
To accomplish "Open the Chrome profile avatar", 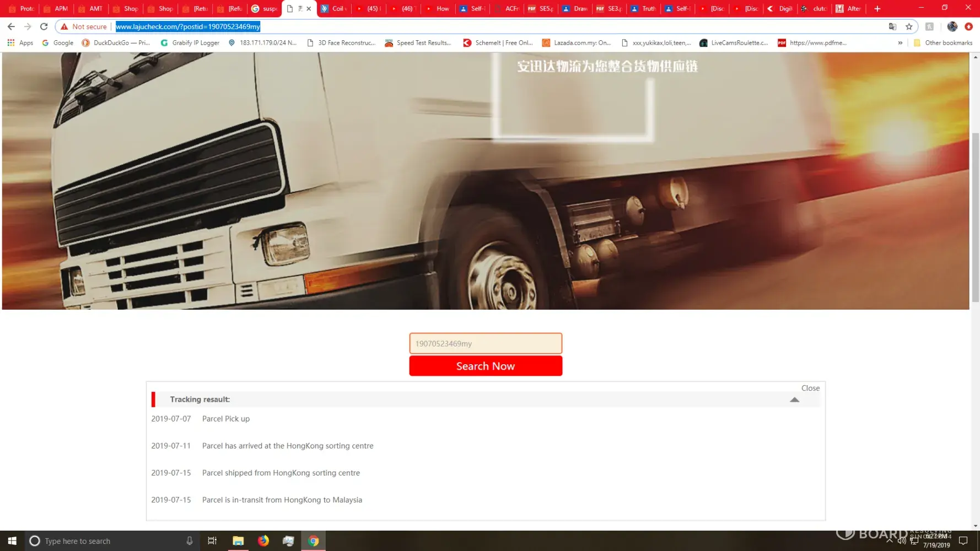I will [952, 26].
